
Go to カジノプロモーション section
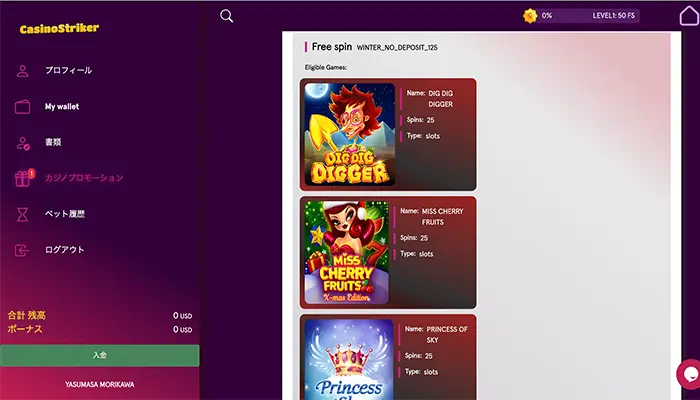coord(84,178)
